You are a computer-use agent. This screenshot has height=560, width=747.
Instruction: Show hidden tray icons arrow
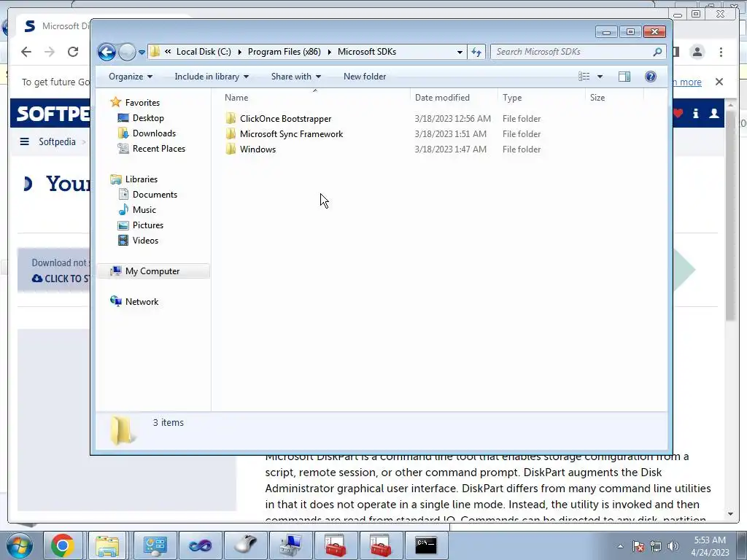click(x=620, y=546)
